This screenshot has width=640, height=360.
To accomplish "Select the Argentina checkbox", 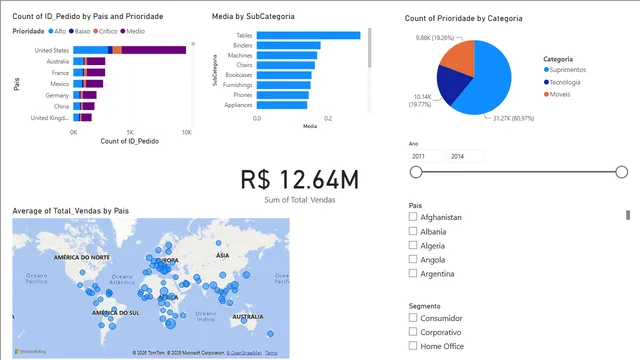I will pyautogui.click(x=413, y=273).
